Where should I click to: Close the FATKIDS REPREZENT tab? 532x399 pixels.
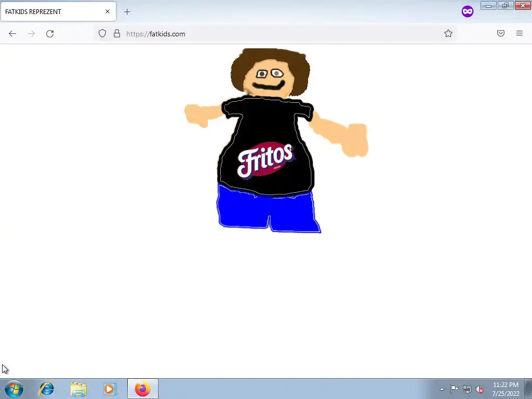[107, 11]
